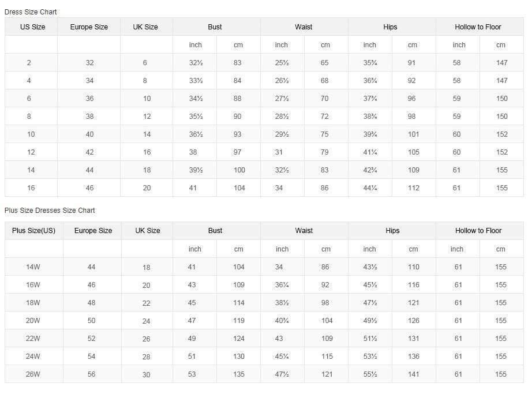
Task: Select Europe size 56 cell
Action: point(92,374)
